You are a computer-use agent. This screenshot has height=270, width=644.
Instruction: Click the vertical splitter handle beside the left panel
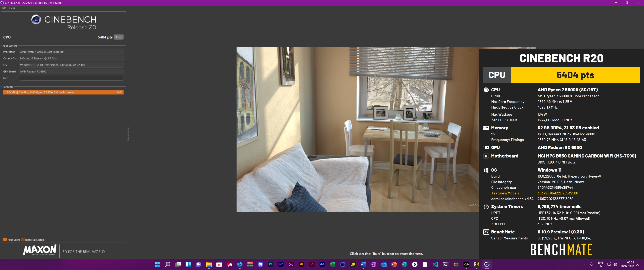[128, 134]
